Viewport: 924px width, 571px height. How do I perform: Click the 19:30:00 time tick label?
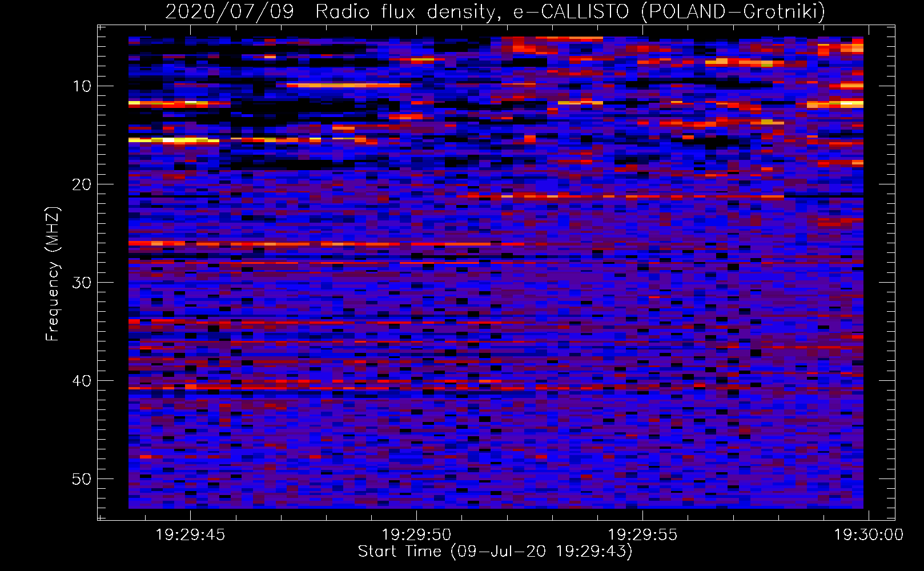(869, 535)
